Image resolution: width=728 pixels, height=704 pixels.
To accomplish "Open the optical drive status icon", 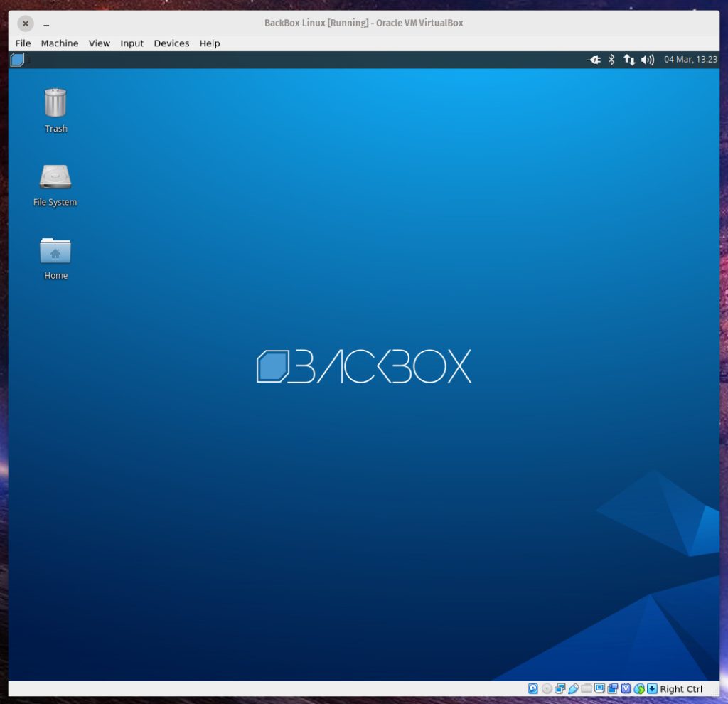I will coord(547,688).
